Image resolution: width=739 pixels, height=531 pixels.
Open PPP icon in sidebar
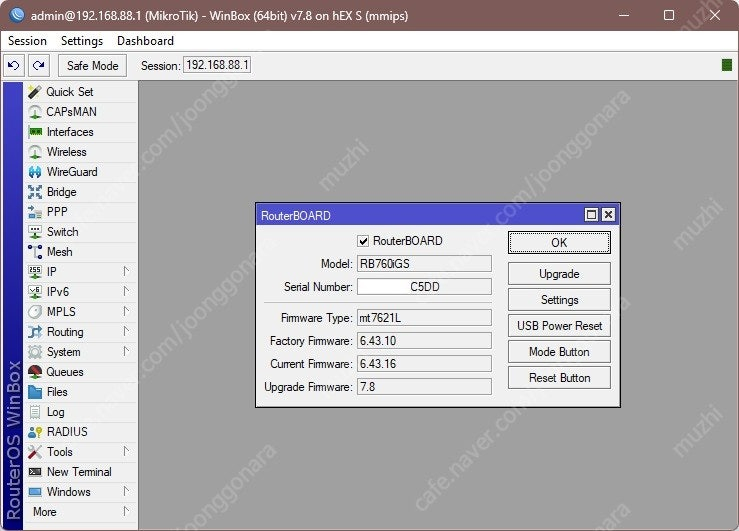35,212
